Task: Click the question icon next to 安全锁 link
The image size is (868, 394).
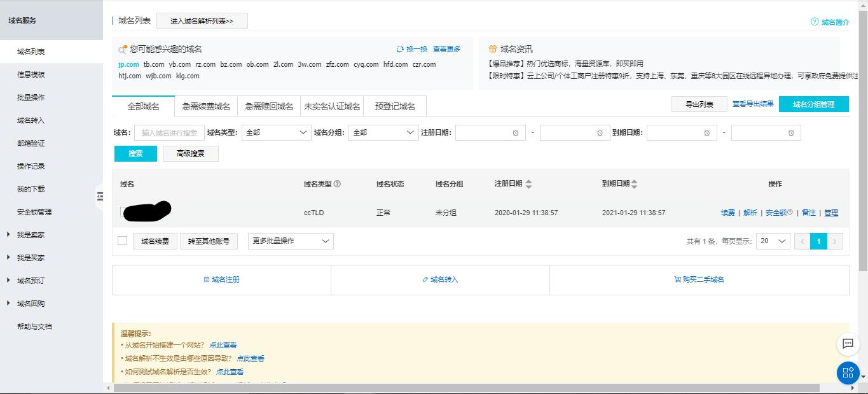Action: [x=790, y=212]
